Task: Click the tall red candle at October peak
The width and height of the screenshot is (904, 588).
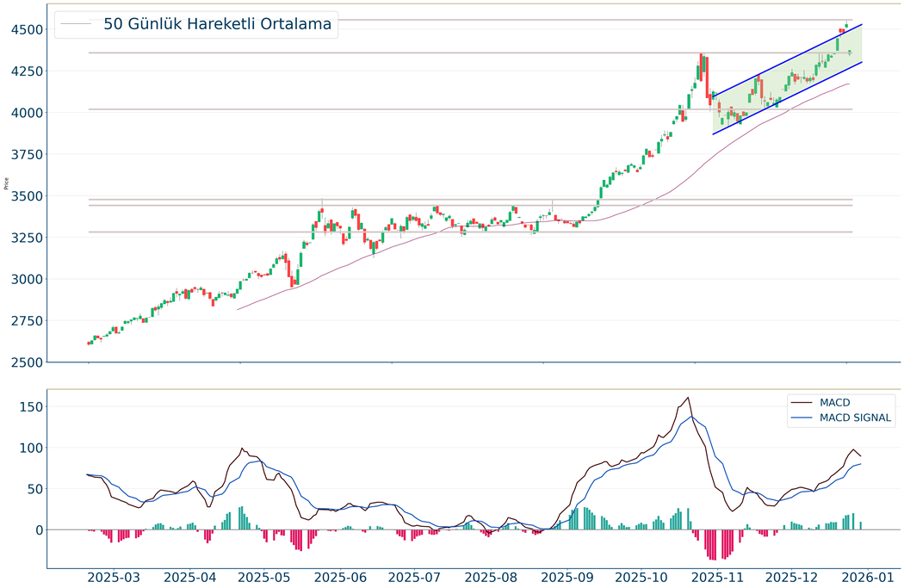Action: [x=706, y=77]
